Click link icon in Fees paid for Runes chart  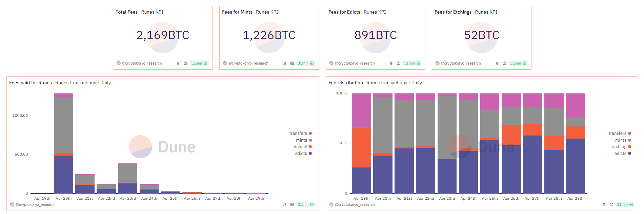(285, 204)
